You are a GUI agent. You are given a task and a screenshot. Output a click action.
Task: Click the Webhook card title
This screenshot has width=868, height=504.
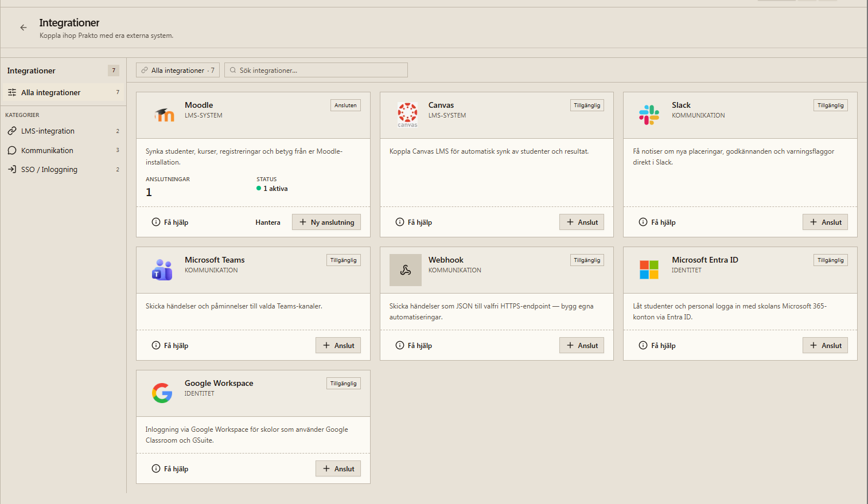446,260
